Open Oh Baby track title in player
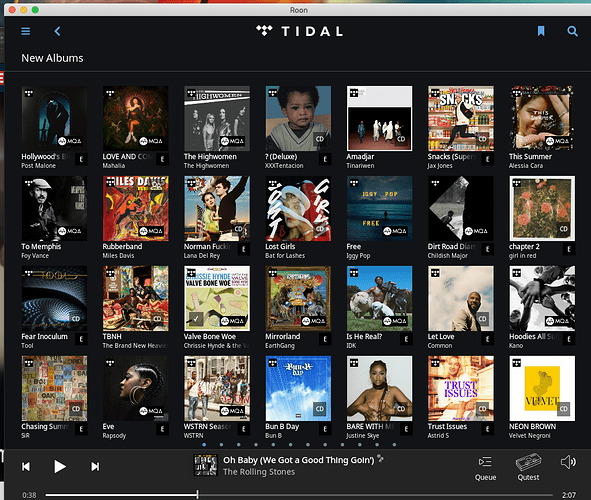The height and width of the screenshot is (500, 591). [299, 460]
